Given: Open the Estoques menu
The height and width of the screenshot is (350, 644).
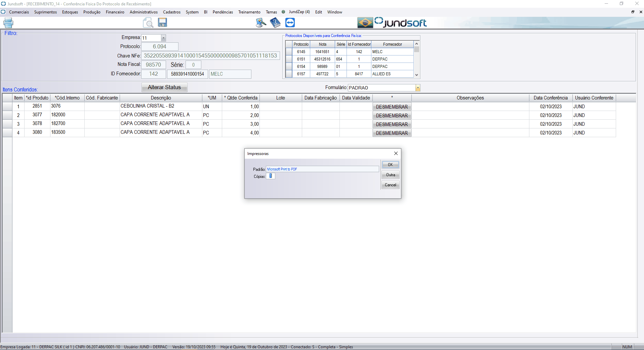Looking at the screenshot, I should (70, 12).
